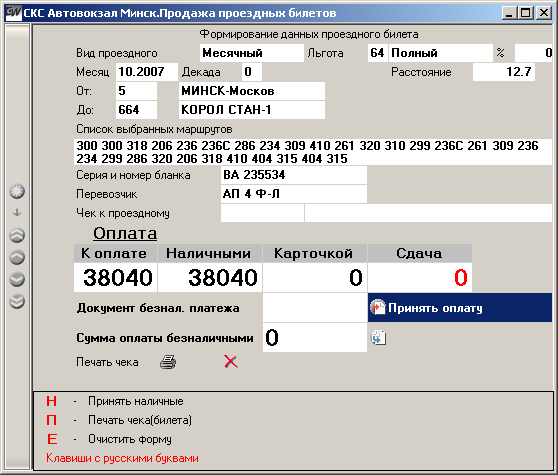Click the Печать чека label
The width and height of the screenshot is (558, 475).
coord(107,362)
